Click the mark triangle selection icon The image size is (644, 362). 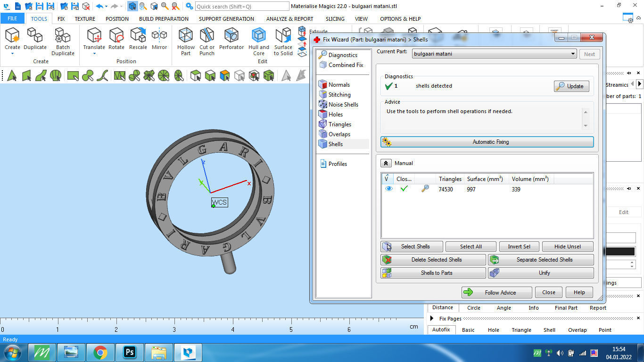pos(12,75)
